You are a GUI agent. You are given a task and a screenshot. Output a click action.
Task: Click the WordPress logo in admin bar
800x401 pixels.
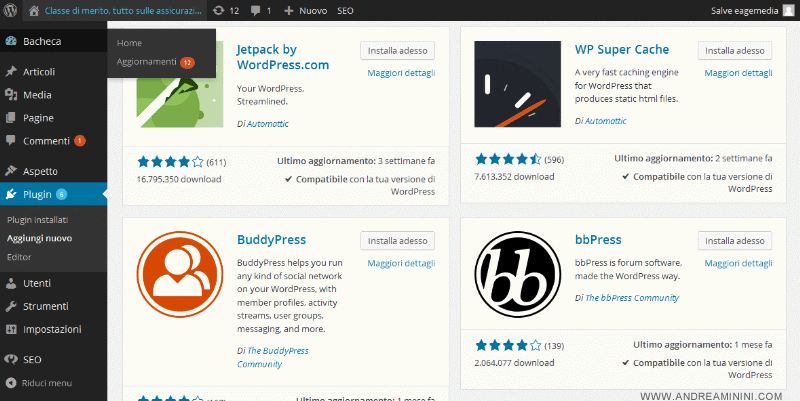[x=10, y=10]
